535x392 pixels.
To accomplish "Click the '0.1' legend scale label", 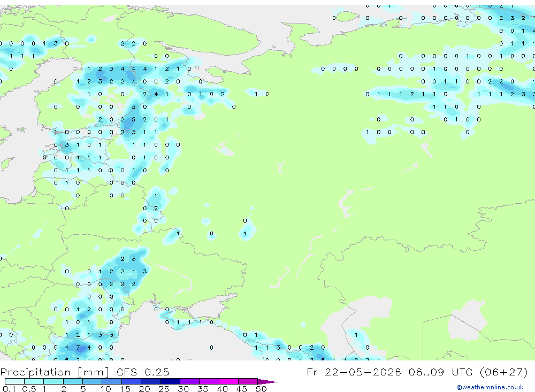I will (9, 389).
